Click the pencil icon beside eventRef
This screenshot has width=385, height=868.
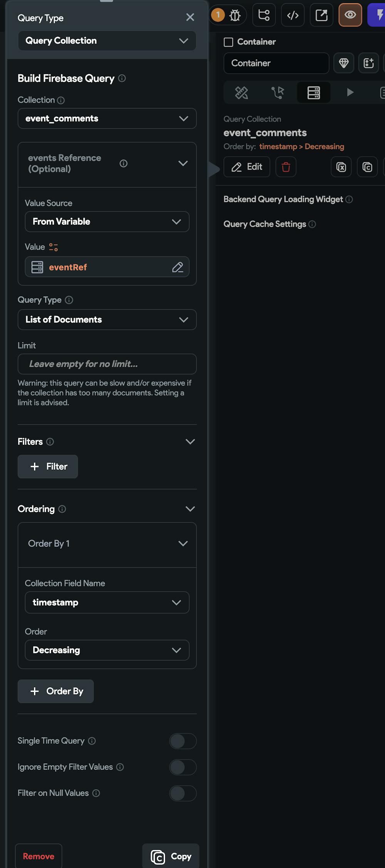(x=177, y=267)
